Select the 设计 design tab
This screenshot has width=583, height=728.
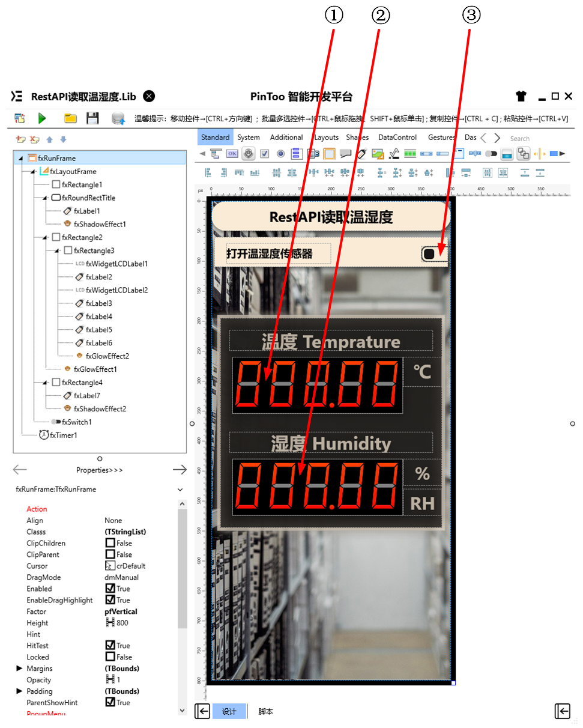click(x=229, y=712)
